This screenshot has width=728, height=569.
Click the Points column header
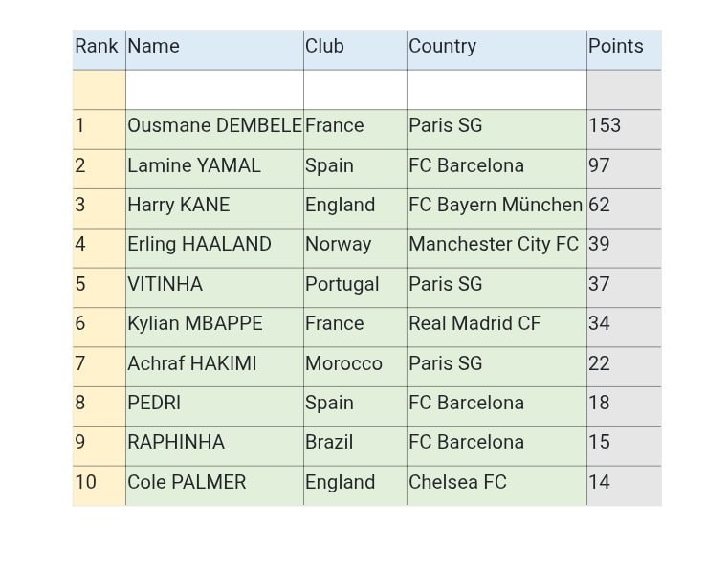[623, 47]
